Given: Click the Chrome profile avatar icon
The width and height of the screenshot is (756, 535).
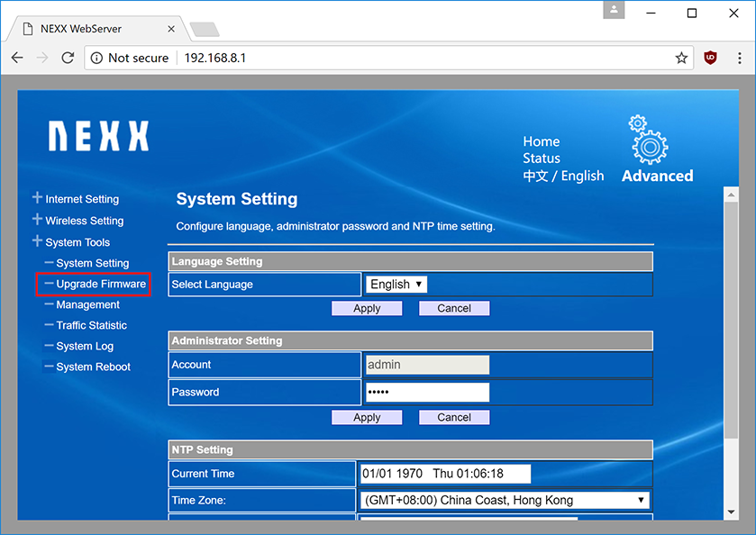Looking at the screenshot, I should click(614, 10).
